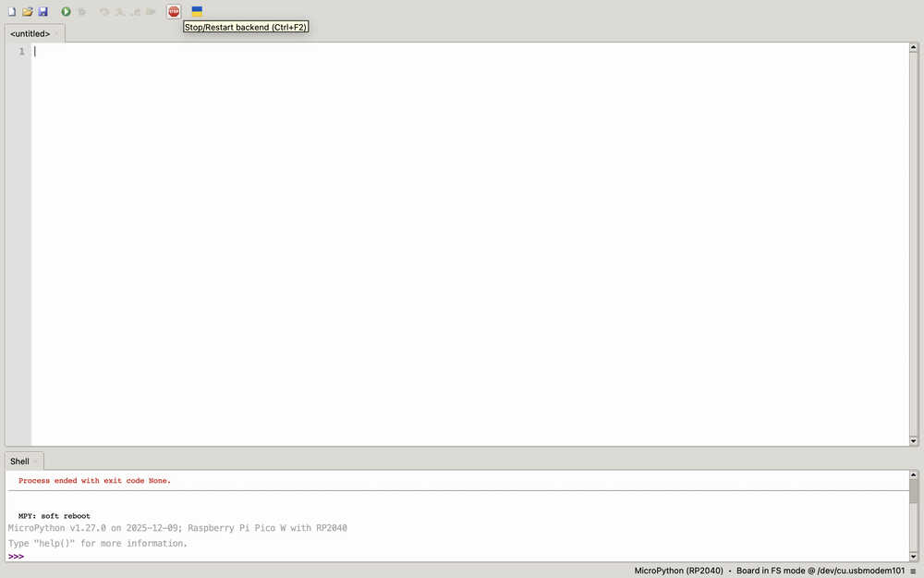
Task: Click the grayed-out Resume icon
Action: tap(152, 11)
